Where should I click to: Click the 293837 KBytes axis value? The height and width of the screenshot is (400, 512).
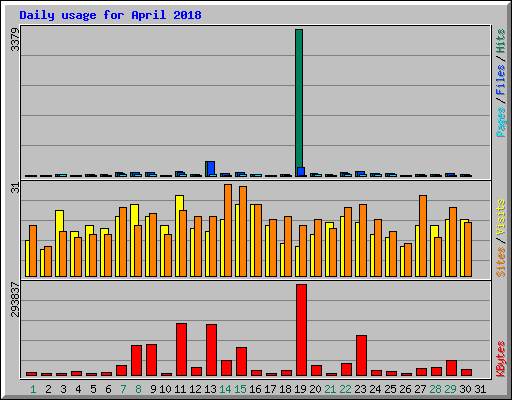(x=15, y=299)
